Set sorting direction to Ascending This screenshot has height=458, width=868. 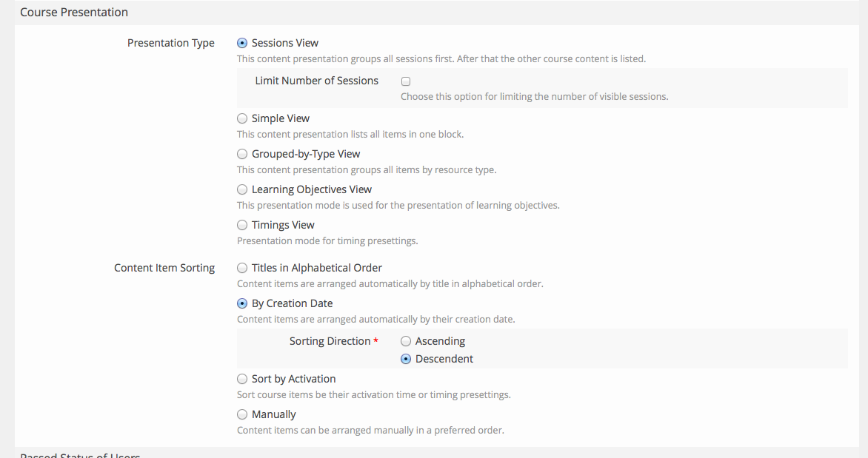point(406,341)
